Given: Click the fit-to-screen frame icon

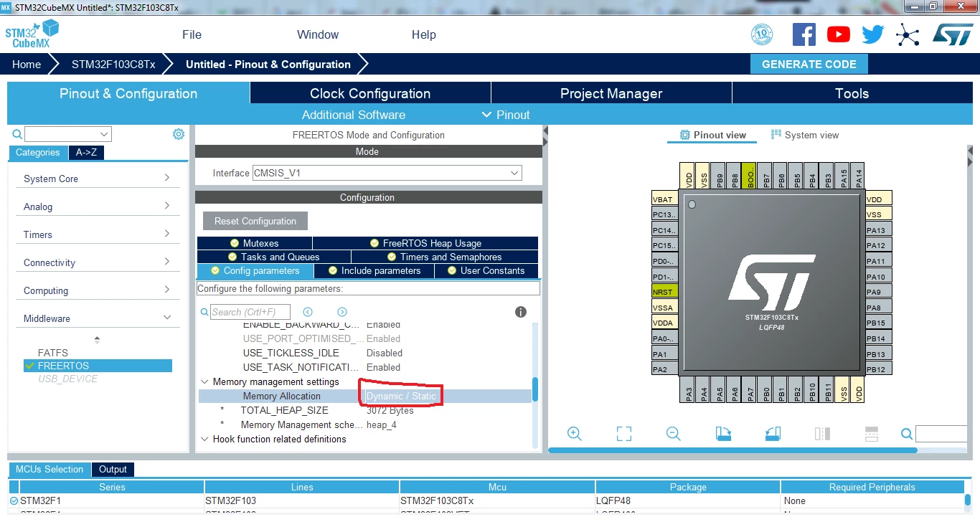Looking at the screenshot, I should point(623,434).
